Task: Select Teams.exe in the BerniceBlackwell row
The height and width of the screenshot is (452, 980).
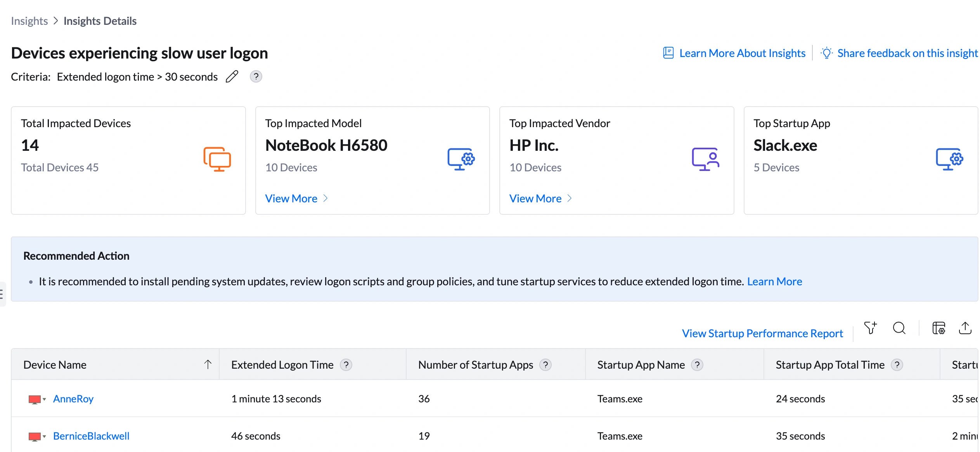Action: tap(620, 436)
